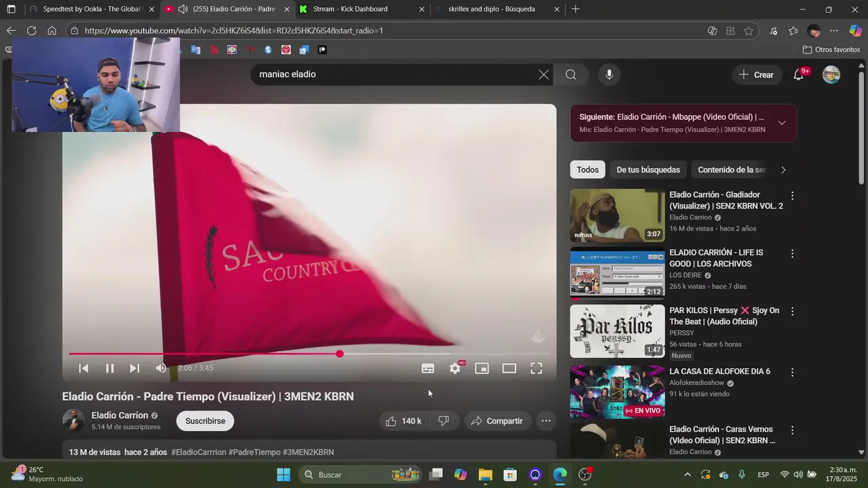Viewport: 868px width, 488px height.
Task: Open the YouTube account avatar menu
Action: click(831, 75)
